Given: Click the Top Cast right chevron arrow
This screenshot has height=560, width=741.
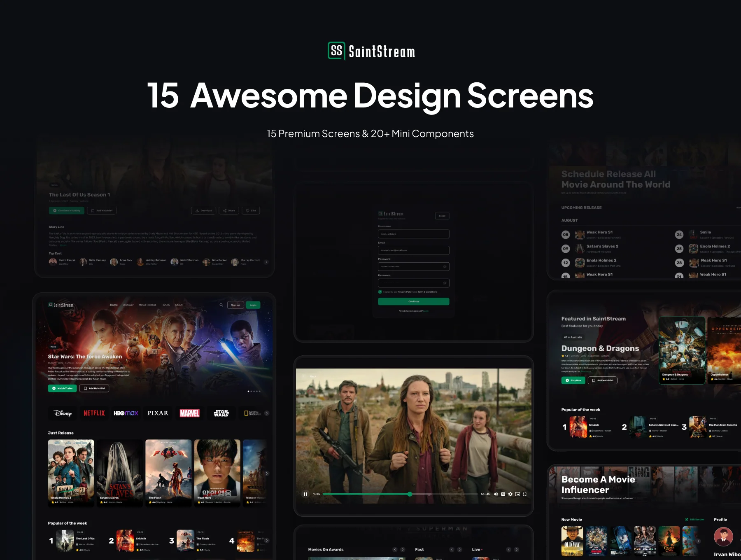Looking at the screenshot, I should pos(266,262).
